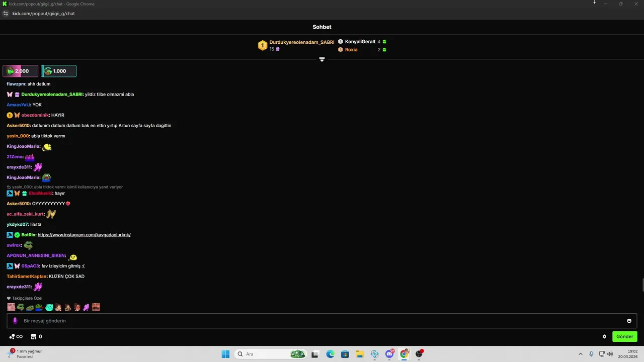Viewport: 644px width, 362px height.
Task: Open the weather widget '1 mm yağmur'
Action: (24, 353)
